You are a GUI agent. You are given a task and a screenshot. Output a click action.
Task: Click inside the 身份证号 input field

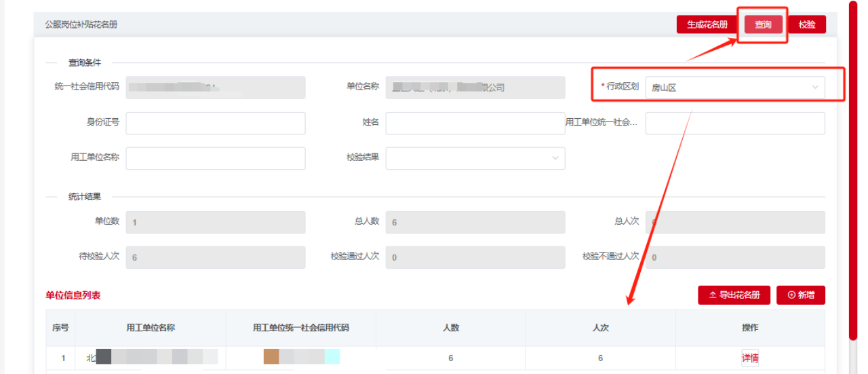(x=215, y=124)
